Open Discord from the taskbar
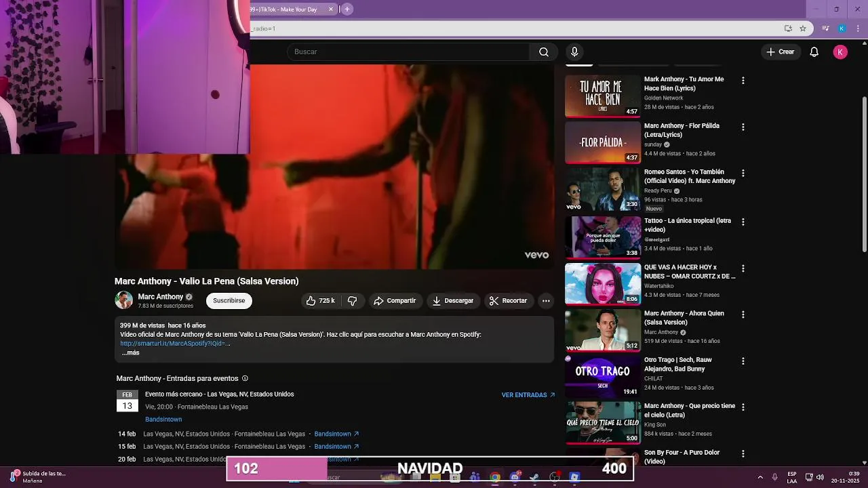The height and width of the screenshot is (488, 868). click(515, 477)
